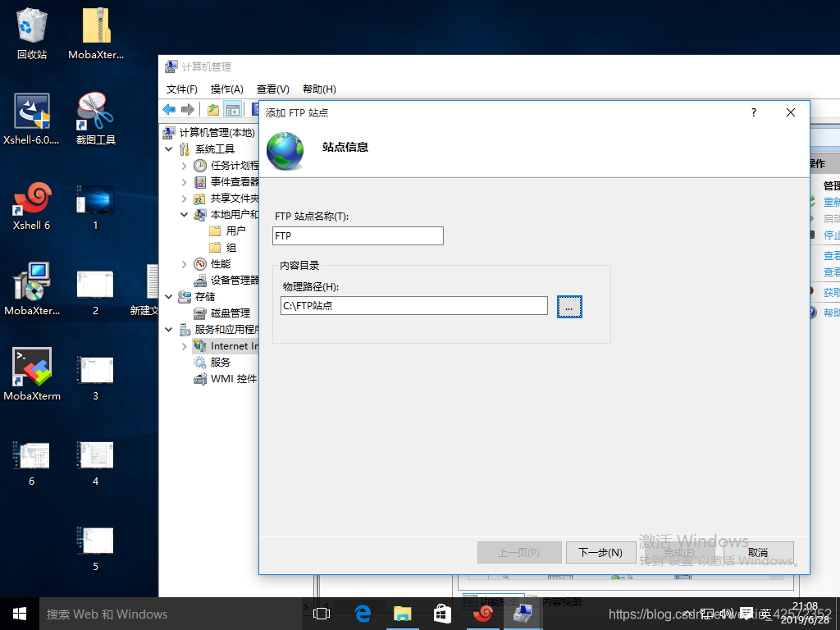Select 磁盘管理 in the tree

click(x=231, y=313)
